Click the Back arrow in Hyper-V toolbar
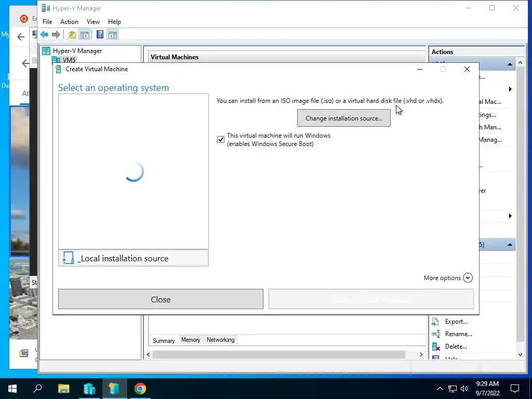 tap(44, 34)
